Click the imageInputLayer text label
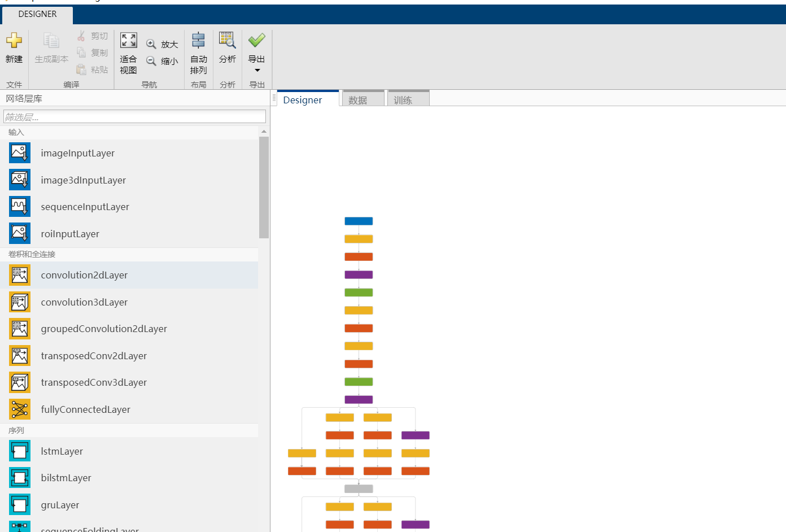This screenshot has height=532, width=786. tap(78, 153)
